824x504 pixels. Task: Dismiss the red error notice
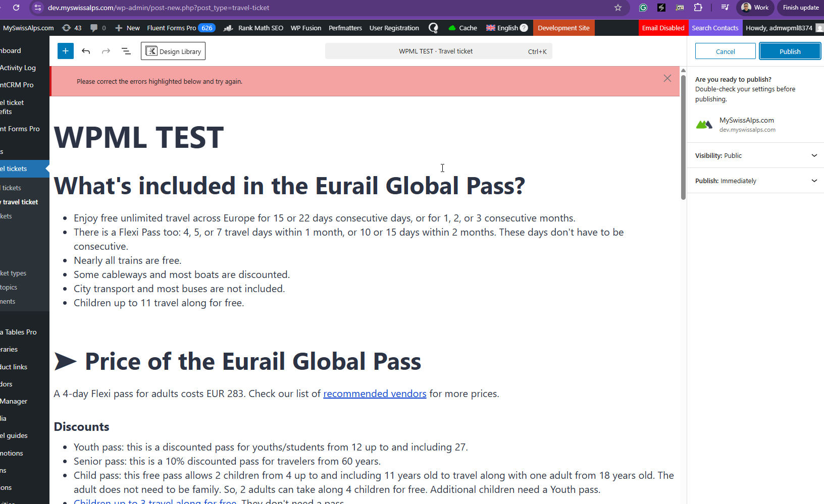pos(667,78)
